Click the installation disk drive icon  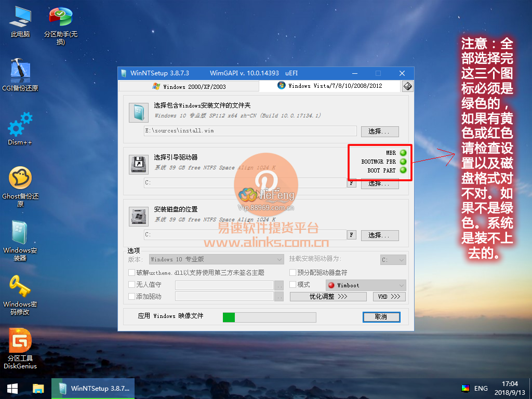click(x=139, y=217)
